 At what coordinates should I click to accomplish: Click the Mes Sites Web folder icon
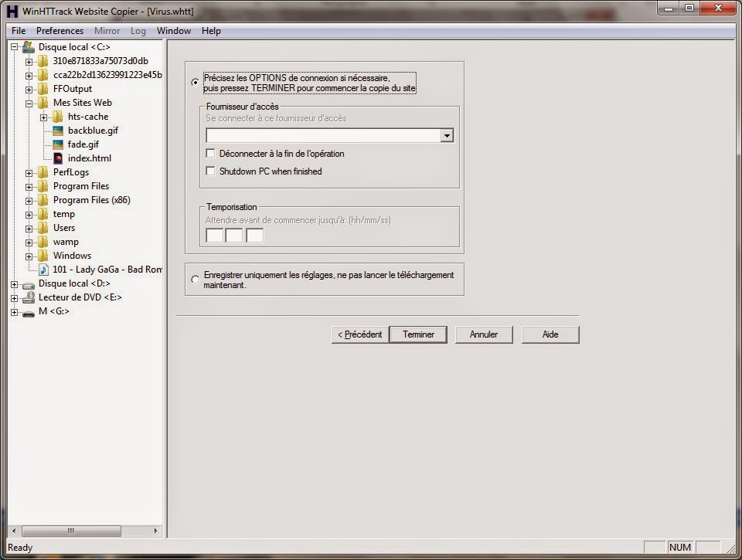43,103
